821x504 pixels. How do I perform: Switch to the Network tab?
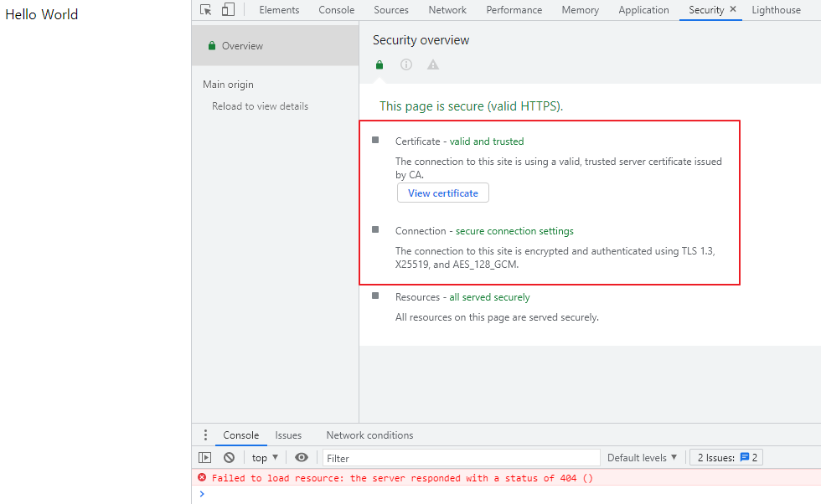click(x=447, y=10)
